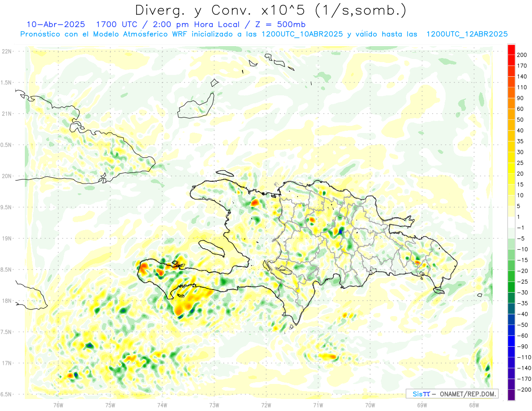This screenshot has width=532, height=411.
Task: Pick the orange swatch between 60 and 90
Action: pyautogui.click(x=511, y=103)
